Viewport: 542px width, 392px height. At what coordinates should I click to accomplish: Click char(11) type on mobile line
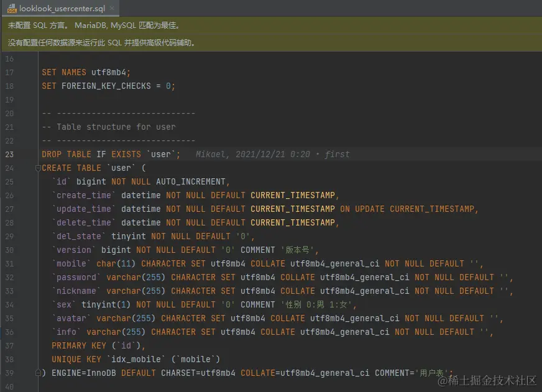[116, 264]
